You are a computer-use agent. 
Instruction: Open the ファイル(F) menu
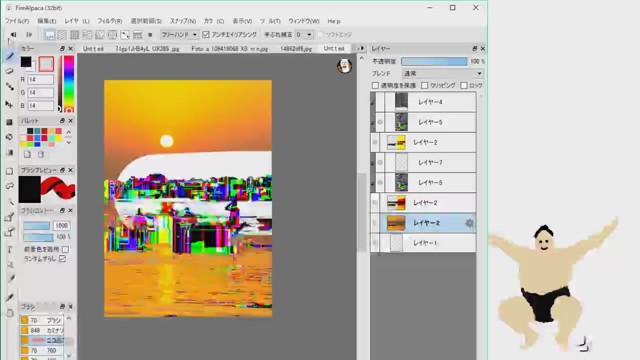17,21
